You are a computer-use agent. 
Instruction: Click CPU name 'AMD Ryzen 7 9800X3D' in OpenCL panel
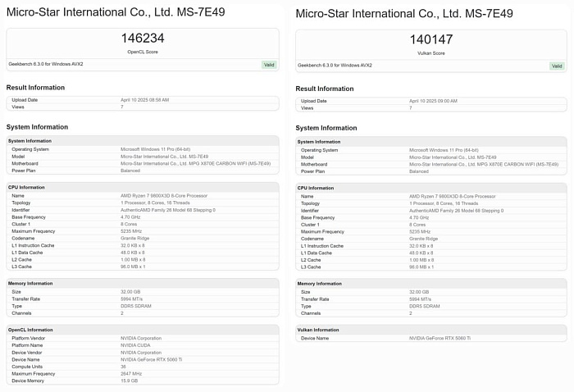164,196
